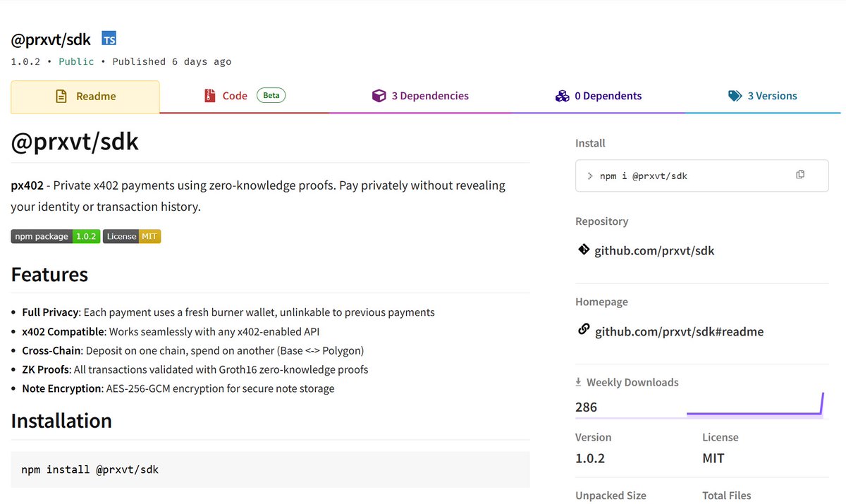Screen dimensions: 846x504
Task: Click the Unpacked Size label
Action: [611, 496]
